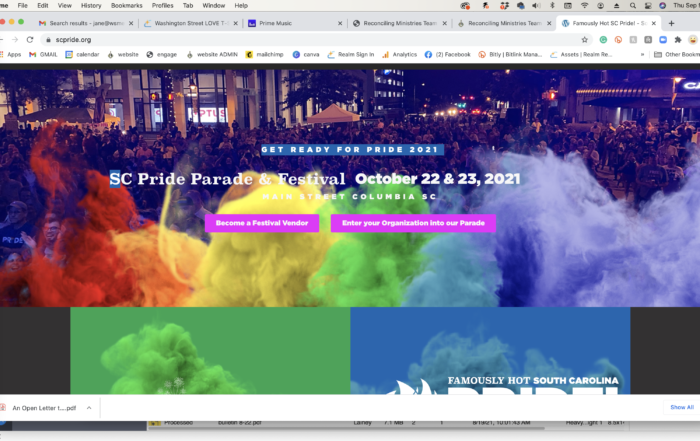Open the Apps bookmark shortcut
This screenshot has height=441, width=700.
tap(11, 54)
